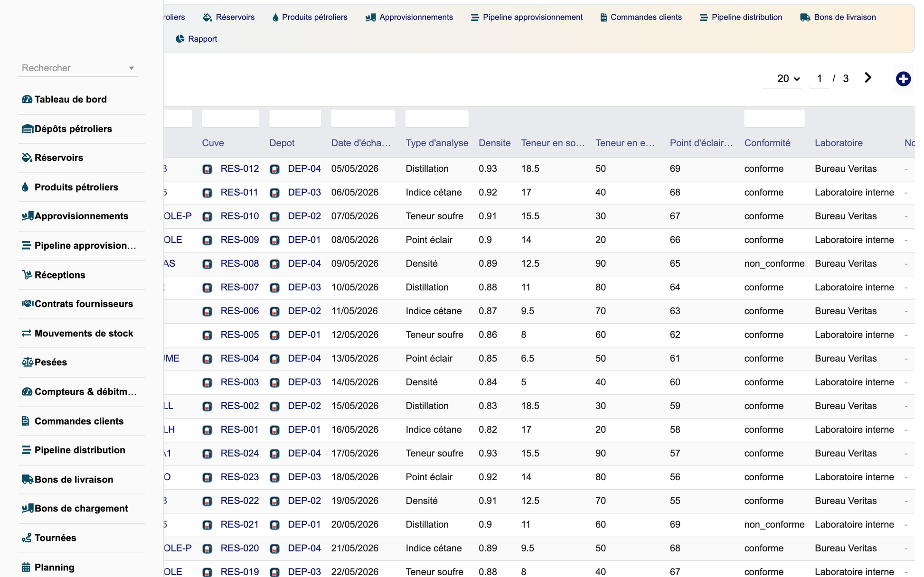
Task: Click non_conforme in RES-021 row
Action: [x=774, y=524]
